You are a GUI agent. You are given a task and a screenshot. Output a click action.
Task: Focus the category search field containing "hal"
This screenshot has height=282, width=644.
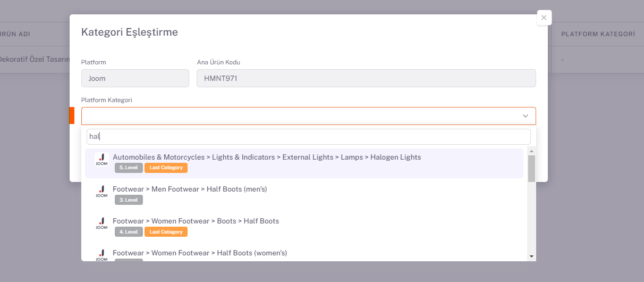coord(308,137)
